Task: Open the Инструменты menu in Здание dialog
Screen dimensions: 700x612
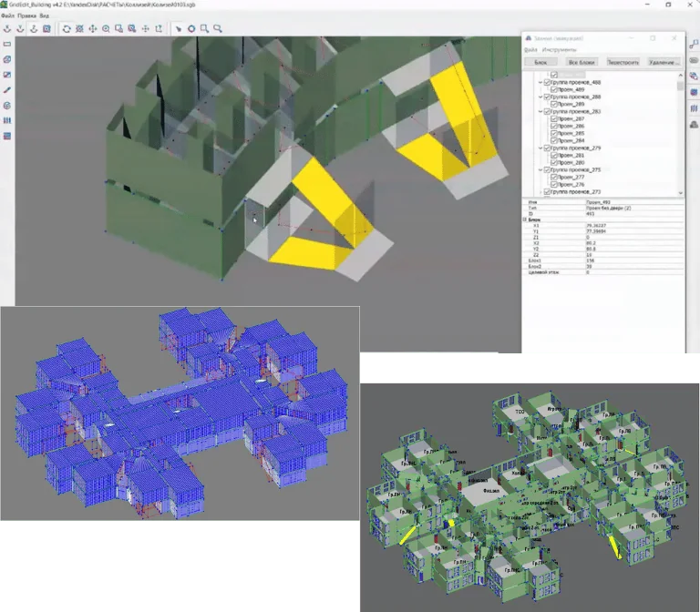Action: (x=560, y=49)
